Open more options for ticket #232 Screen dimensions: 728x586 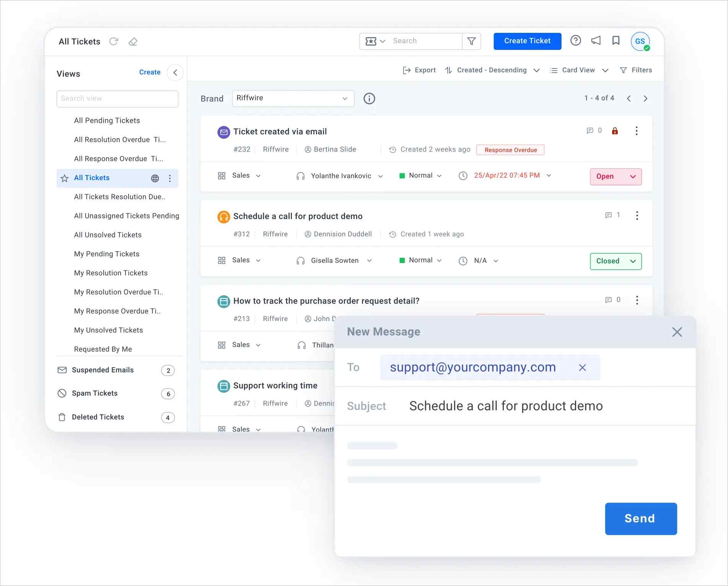coord(637,131)
